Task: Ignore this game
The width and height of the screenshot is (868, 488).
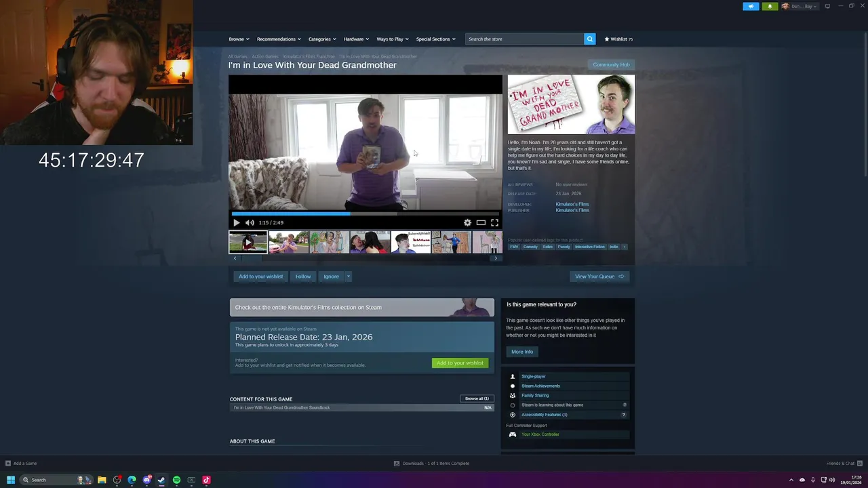Action: pos(331,277)
